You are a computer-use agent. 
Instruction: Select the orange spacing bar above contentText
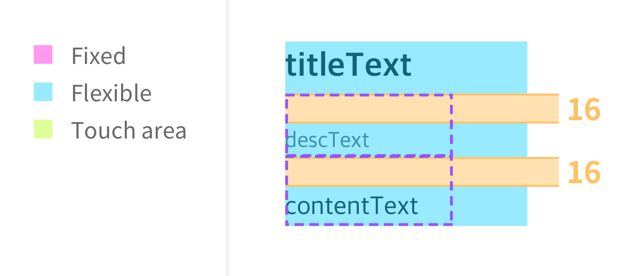pos(422,172)
